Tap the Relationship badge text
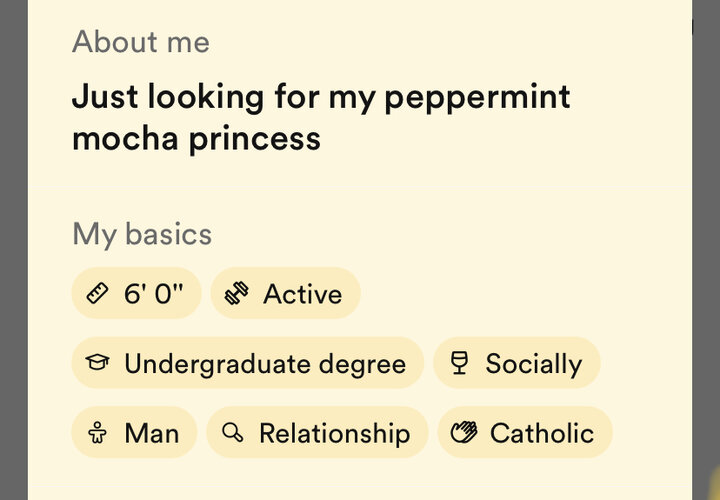The image size is (720, 500). click(x=335, y=433)
